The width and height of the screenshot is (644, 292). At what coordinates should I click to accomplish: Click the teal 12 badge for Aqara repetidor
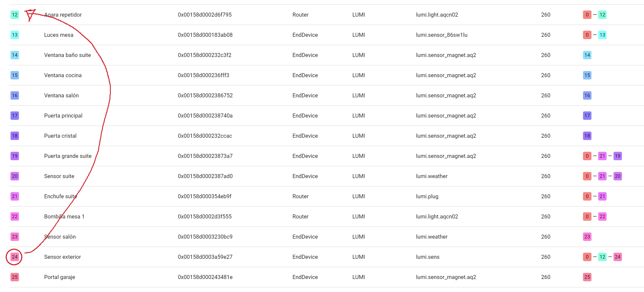(x=15, y=15)
